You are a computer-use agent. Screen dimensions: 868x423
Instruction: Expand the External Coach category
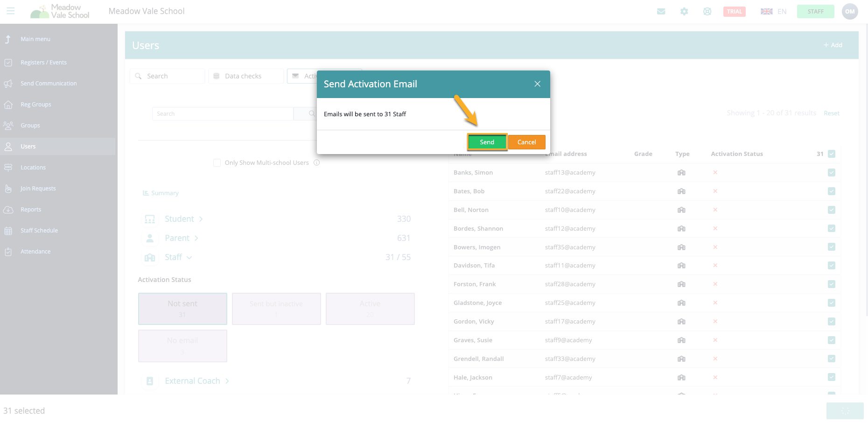[x=227, y=381]
